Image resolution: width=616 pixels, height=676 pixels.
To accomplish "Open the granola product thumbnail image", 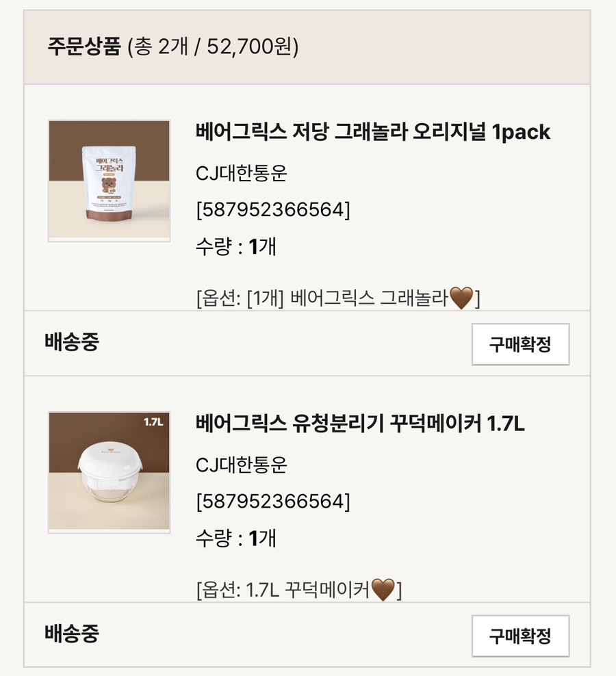I will coord(109,180).
